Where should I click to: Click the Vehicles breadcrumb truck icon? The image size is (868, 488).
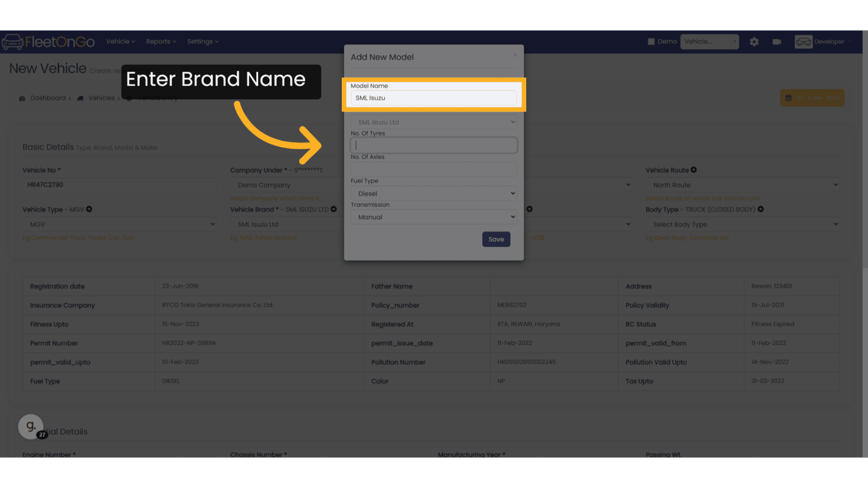pos(80,98)
